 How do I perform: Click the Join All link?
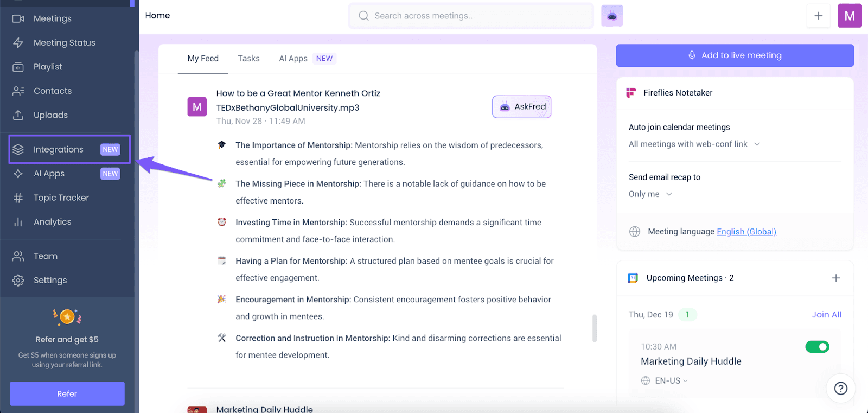pyautogui.click(x=826, y=314)
